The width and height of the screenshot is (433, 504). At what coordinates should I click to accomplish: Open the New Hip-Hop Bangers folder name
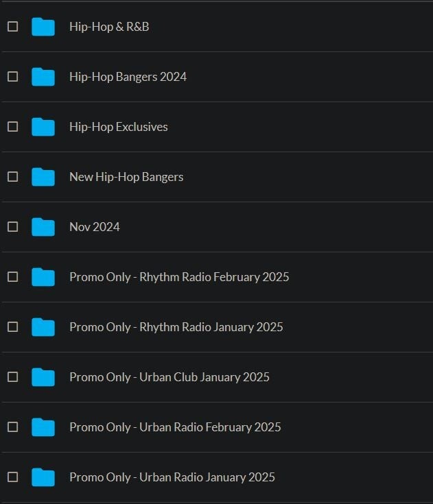click(126, 177)
